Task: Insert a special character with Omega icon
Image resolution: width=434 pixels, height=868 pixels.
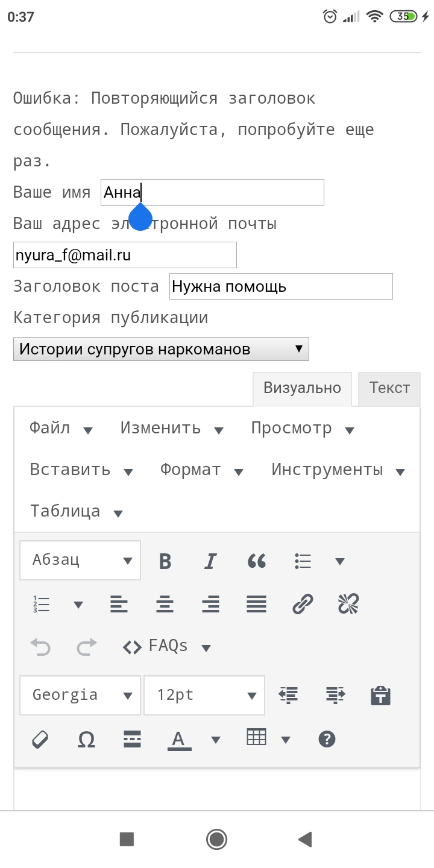Action: coord(87,740)
